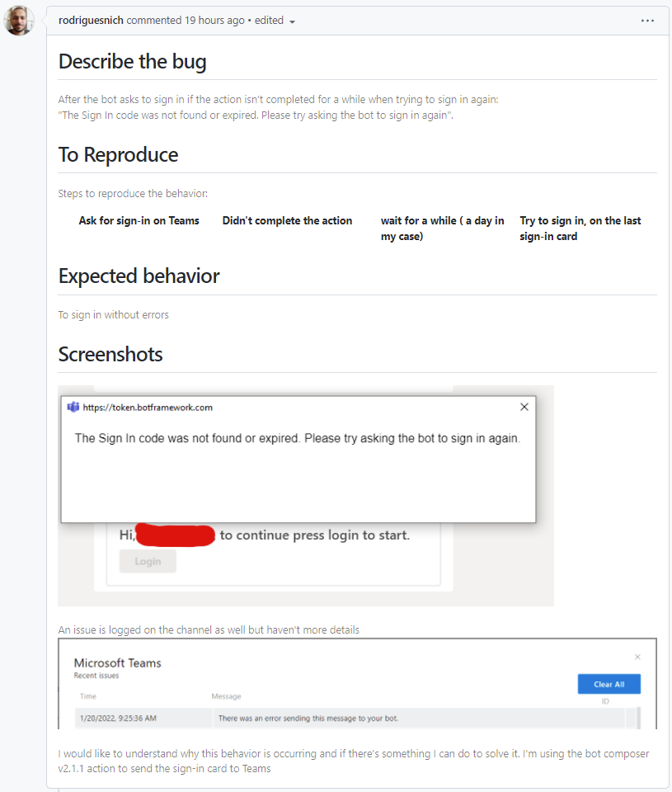Click 'Steps to reproduce the behavior:' text

pos(133,193)
